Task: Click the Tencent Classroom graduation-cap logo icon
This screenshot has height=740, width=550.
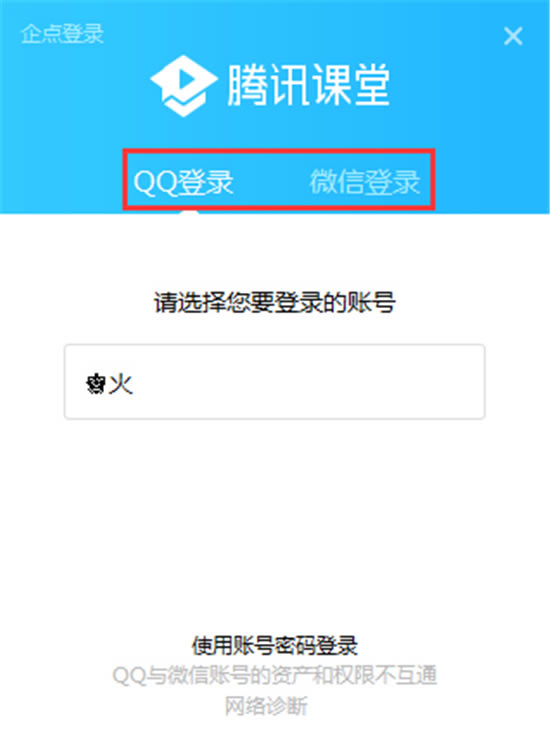Action: 184,86
